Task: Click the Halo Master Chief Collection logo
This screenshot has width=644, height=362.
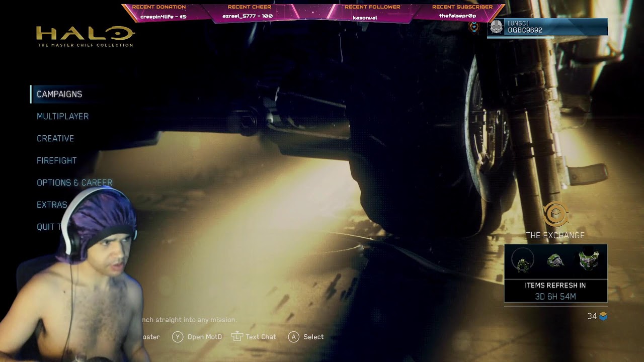Action: click(x=86, y=36)
